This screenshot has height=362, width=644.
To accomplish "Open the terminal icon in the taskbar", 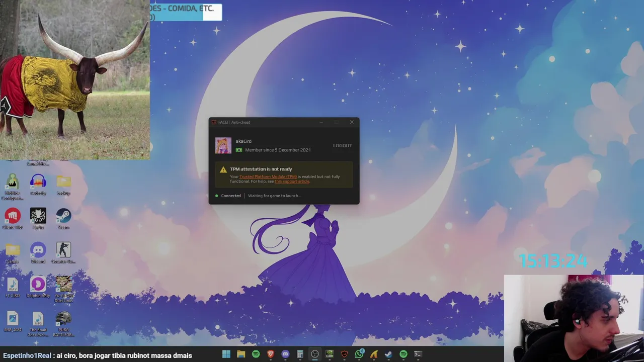I will coord(418,354).
